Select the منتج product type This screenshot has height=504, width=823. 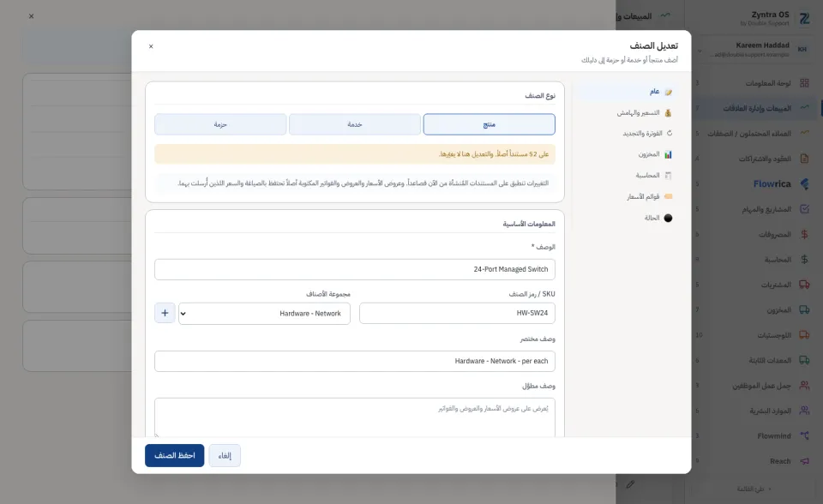pos(490,124)
